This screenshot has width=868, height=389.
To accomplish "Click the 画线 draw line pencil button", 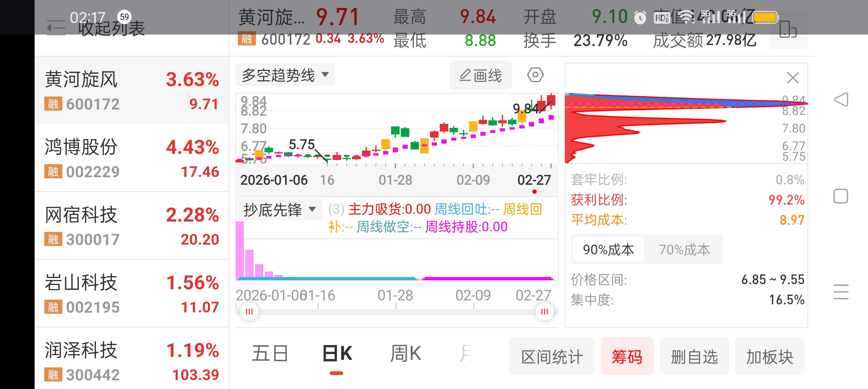I will (x=480, y=75).
